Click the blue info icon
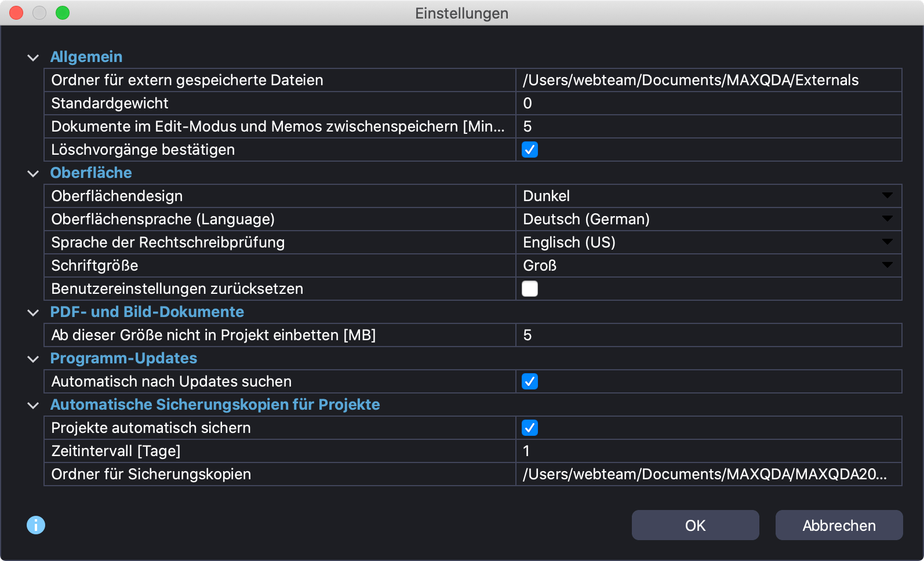The height and width of the screenshot is (561, 924). click(36, 525)
